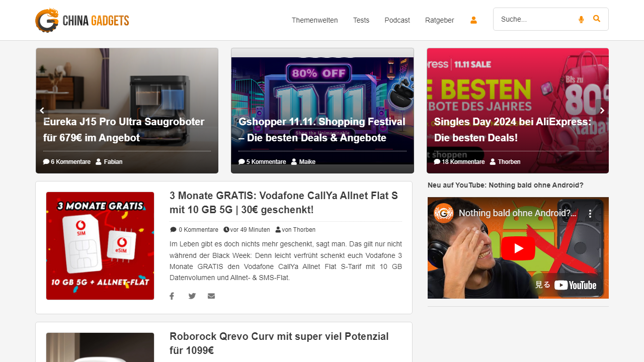Open the user account icon
Screen dimensions: 644x362
tap(473, 20)
